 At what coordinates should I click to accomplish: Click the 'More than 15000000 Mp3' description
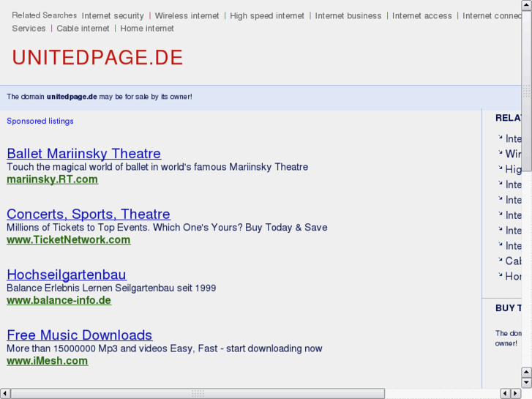[x=165, y=348]
